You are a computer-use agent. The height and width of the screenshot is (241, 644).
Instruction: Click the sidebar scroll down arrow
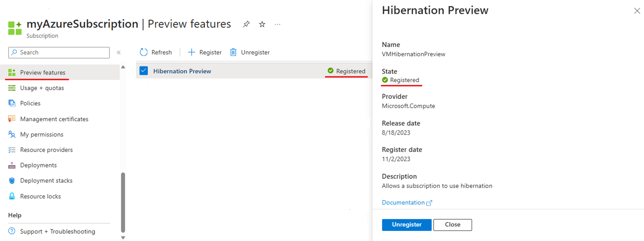click(x=123, y=237)
